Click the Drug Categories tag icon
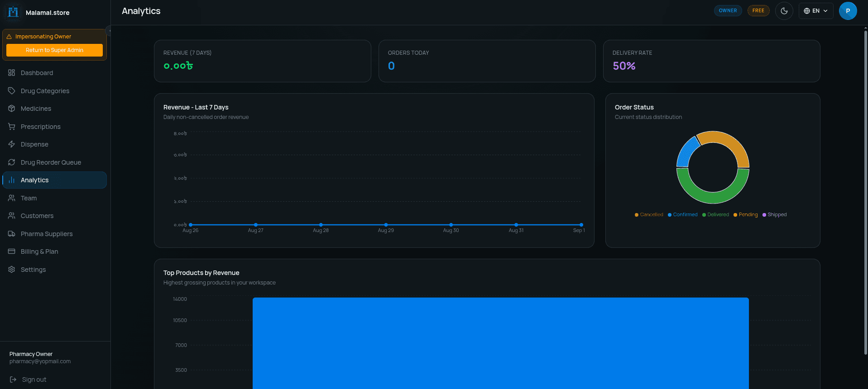868x389 pixels. click(x=12, y=91)
